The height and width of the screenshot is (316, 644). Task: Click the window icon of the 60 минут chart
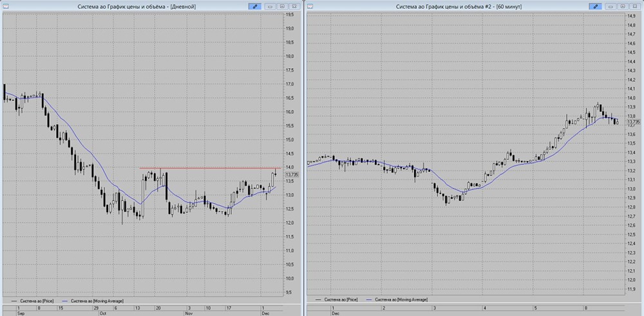point(310,6)
